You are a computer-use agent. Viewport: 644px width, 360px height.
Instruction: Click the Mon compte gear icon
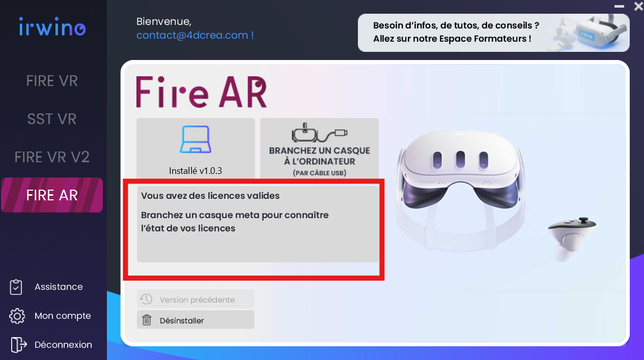pyautogui.click(x=17, y=316)
